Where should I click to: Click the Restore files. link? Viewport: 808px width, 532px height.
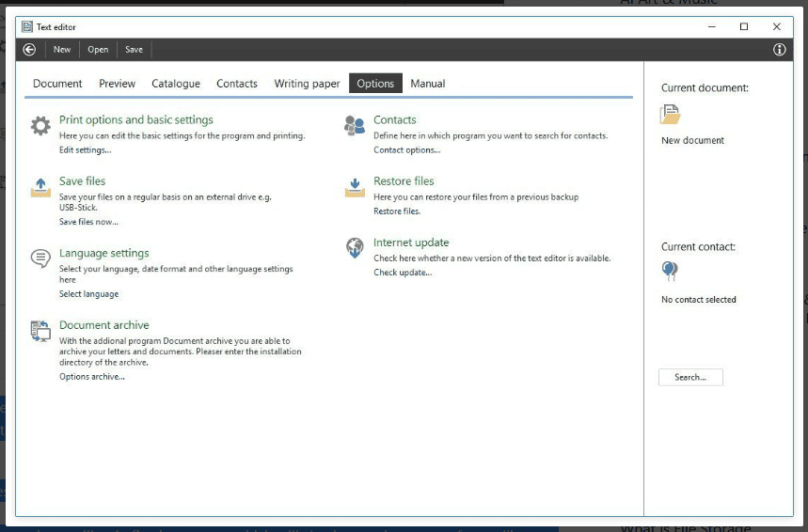(397, 211)
